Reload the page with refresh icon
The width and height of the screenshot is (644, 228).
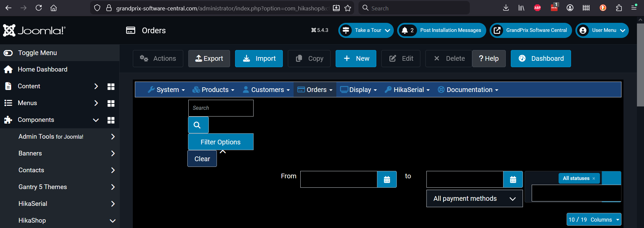tap(39, 8)
